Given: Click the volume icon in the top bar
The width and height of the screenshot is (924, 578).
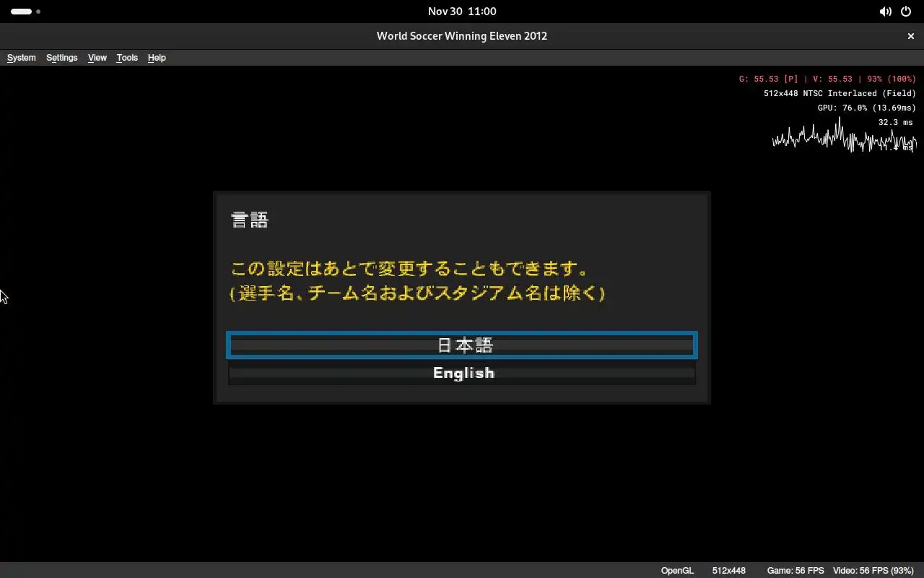Looking at the screenshot, I should click(885, 12).
